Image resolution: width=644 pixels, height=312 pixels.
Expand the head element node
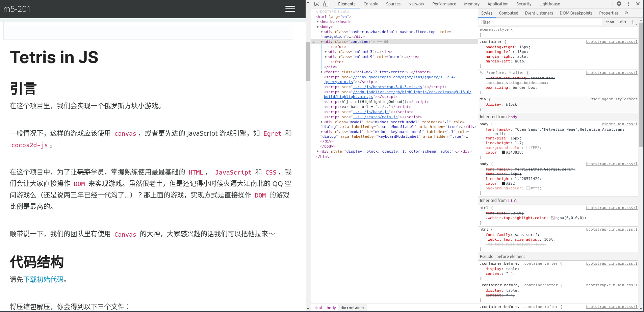[318, 22]
